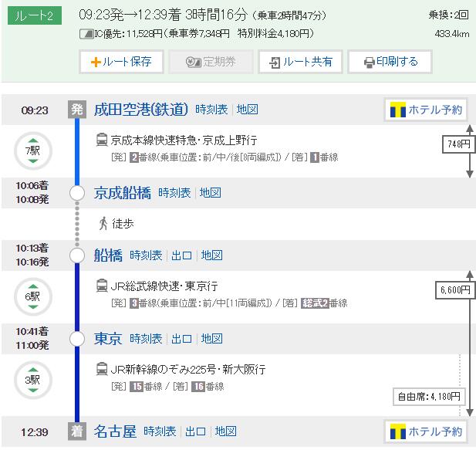Click the 乗換:2回 text
This screenshot has height=450, width=476.
click(x=449, y=15)
